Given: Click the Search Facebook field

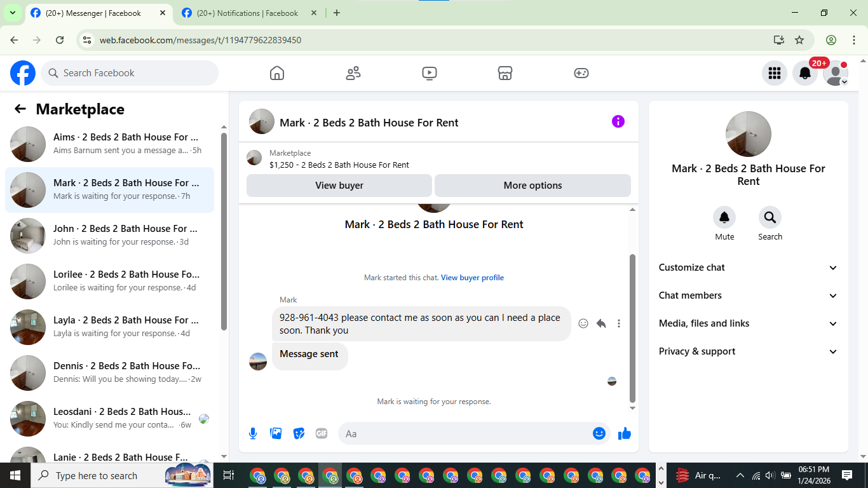Looking at the screenshot, I should point(130,73).
